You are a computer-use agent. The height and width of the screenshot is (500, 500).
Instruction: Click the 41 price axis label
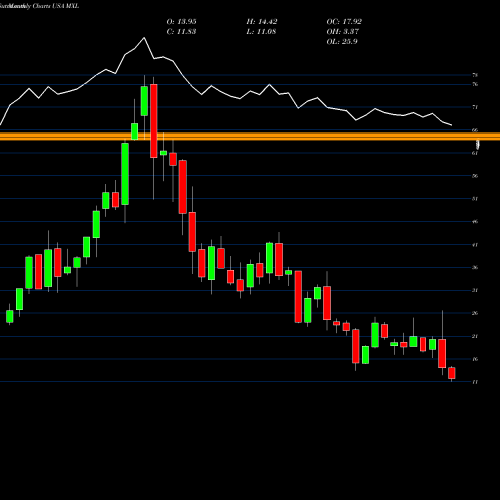point(475,245)
